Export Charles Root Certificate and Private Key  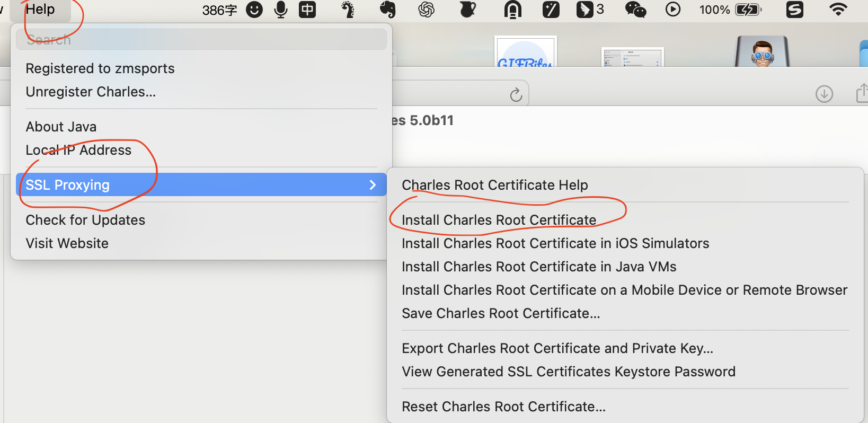click(x=557, y=348)
